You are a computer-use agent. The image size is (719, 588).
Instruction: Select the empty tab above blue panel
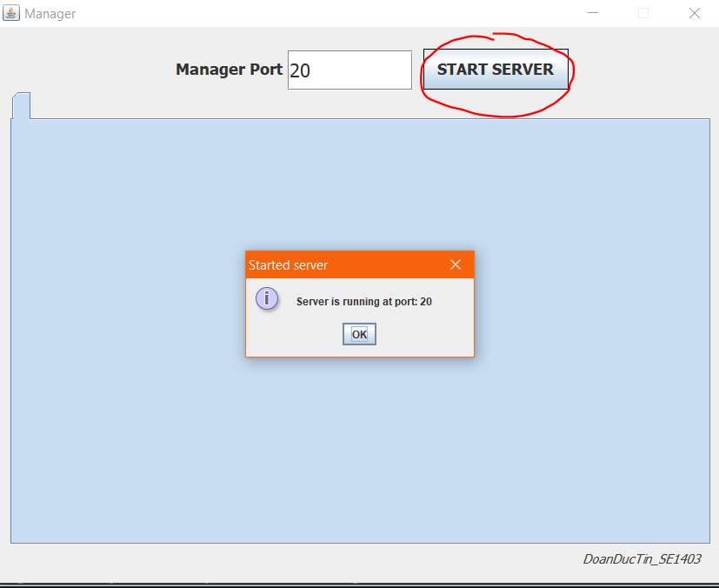[x=21, y=106]
